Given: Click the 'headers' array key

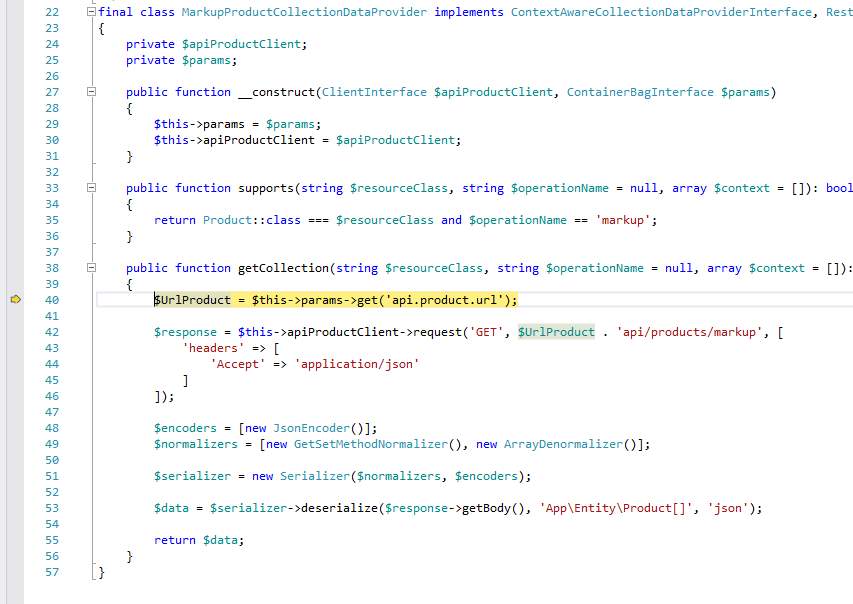Looking at the screenshot, I should point(213,348).
